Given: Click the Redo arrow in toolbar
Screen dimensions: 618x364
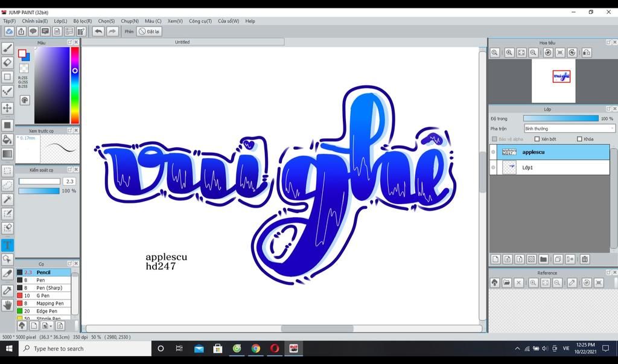Looking at the screenshot, I should [112, 31].
